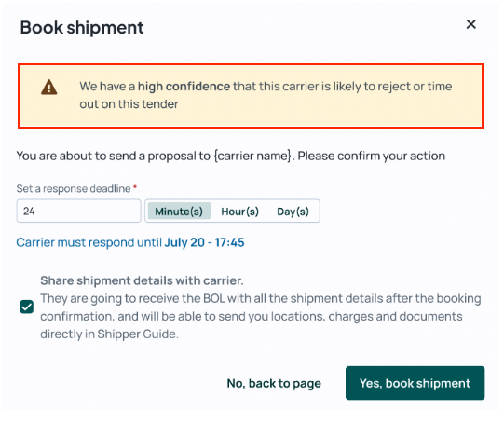Click the July 20 - 17:45 deadline text
Image resolution: width=504 pixels, height=423 pixels.
click(x=204, y=242)
